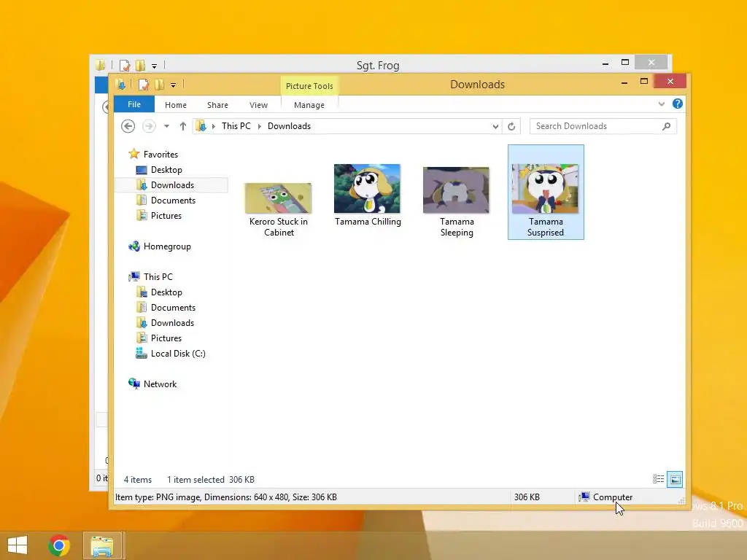Click the Downloads window system folder icon
This screenshot has height=560, width=747.
click(120, 85)
